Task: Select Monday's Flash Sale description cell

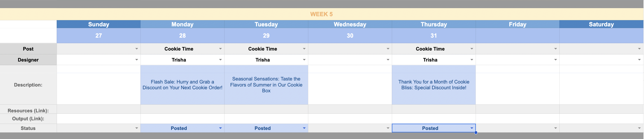Action: pos(182,85)
